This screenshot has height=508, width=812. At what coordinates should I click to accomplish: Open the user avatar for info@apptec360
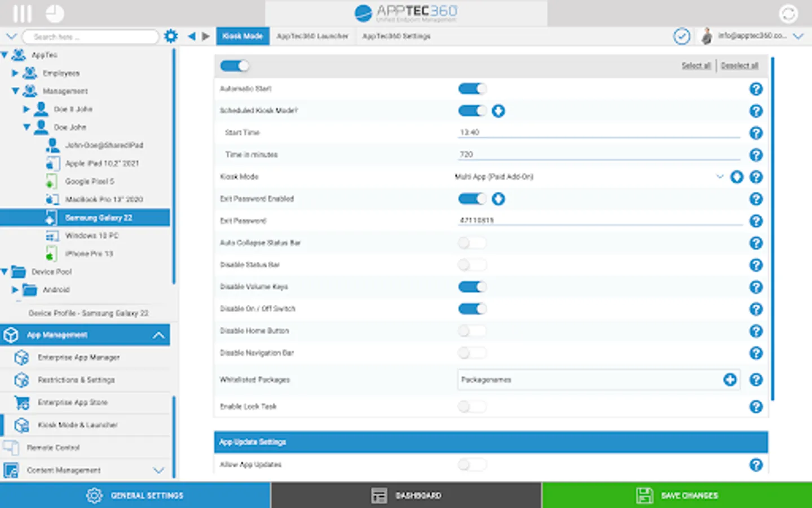[706, 36]
